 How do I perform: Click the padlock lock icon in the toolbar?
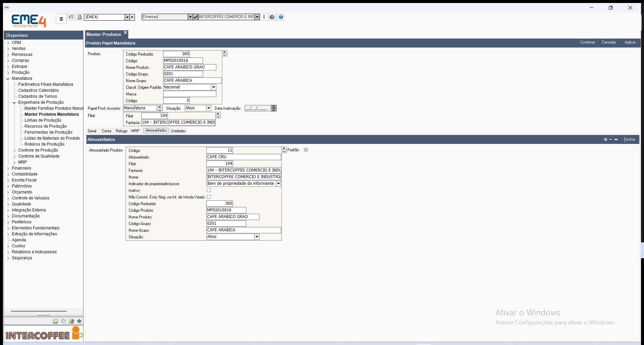click(79, 17)
